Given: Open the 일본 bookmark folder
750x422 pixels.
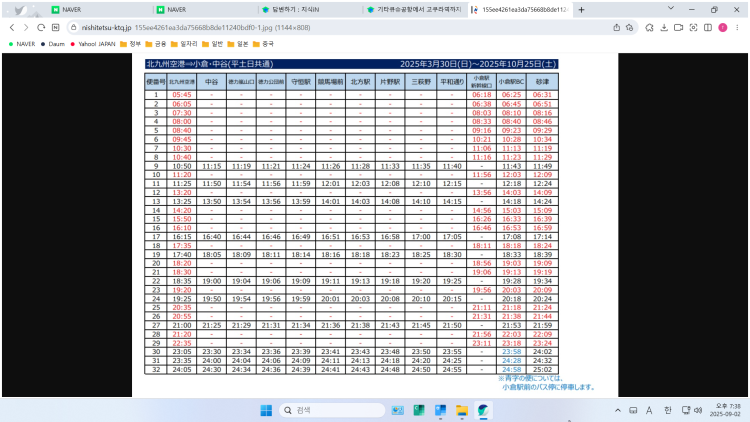Looking at the screenshot, I should click(x=238, y=44).
